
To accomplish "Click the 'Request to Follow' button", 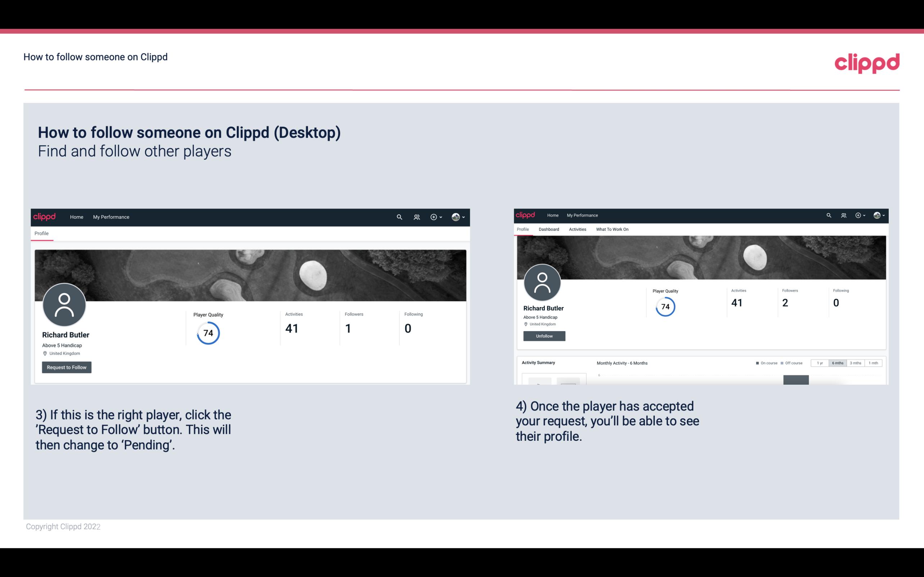I will pos(67,367).
